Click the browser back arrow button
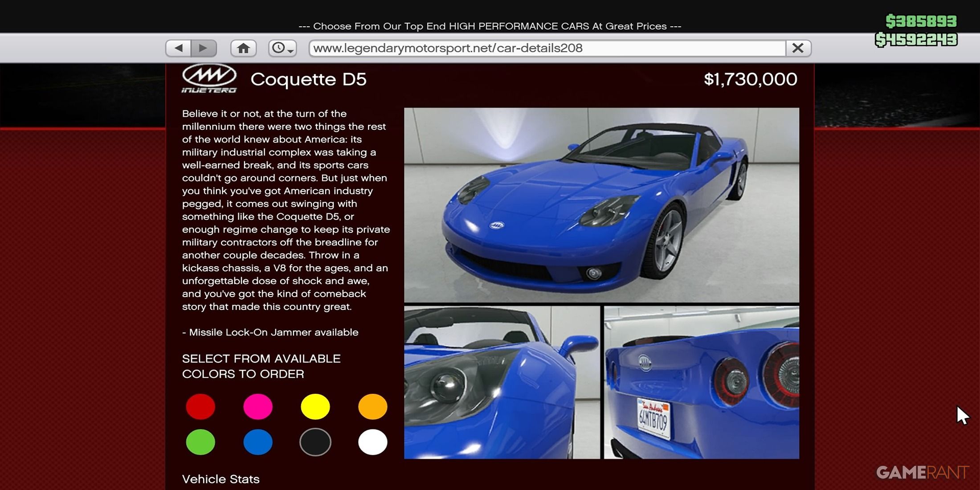This screenshot has width=980, height=490. click(178, 48)
